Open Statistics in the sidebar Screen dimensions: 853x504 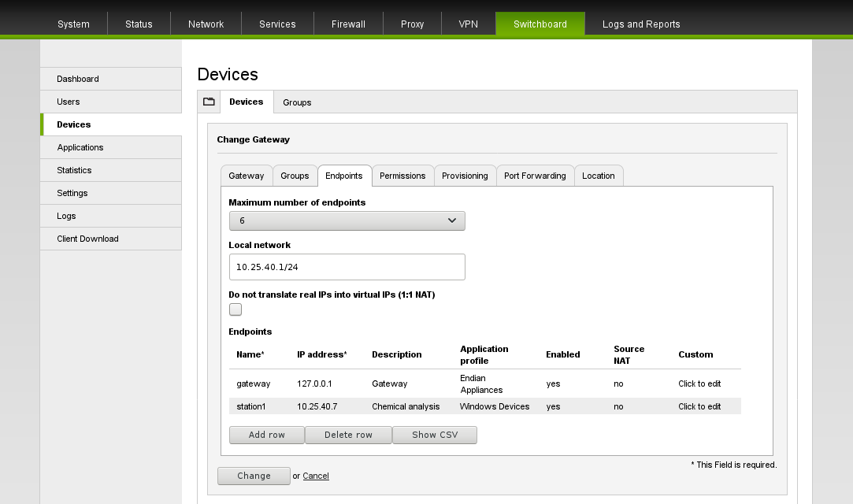coord(74,170)
